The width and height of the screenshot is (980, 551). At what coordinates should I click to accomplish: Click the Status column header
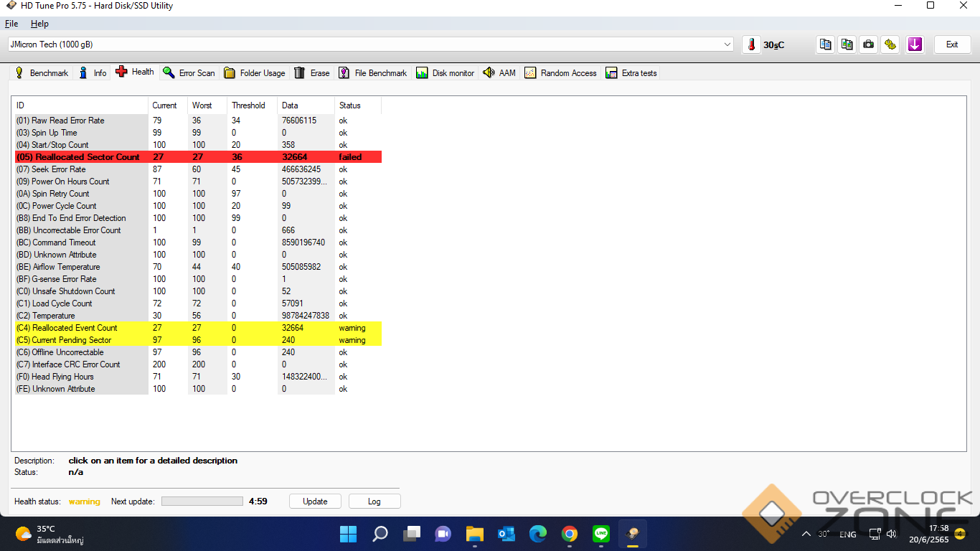[358, 105]
